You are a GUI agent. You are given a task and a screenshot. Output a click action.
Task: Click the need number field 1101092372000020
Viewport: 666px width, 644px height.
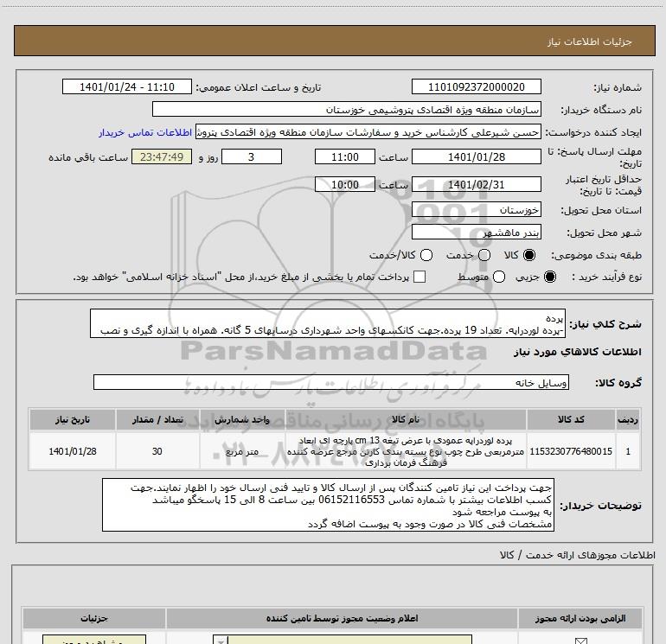click(x=476, y=86)
